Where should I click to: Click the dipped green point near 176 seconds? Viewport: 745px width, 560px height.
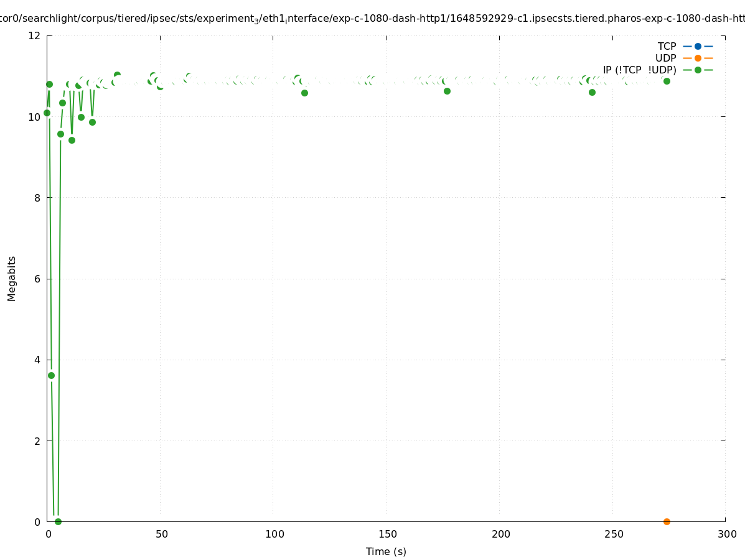(x=447, y=91)
